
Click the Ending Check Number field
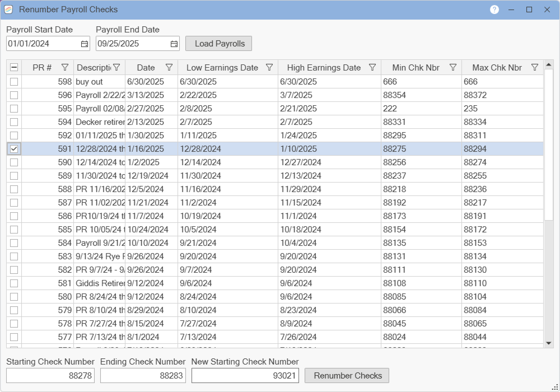[x=143, y=375]
